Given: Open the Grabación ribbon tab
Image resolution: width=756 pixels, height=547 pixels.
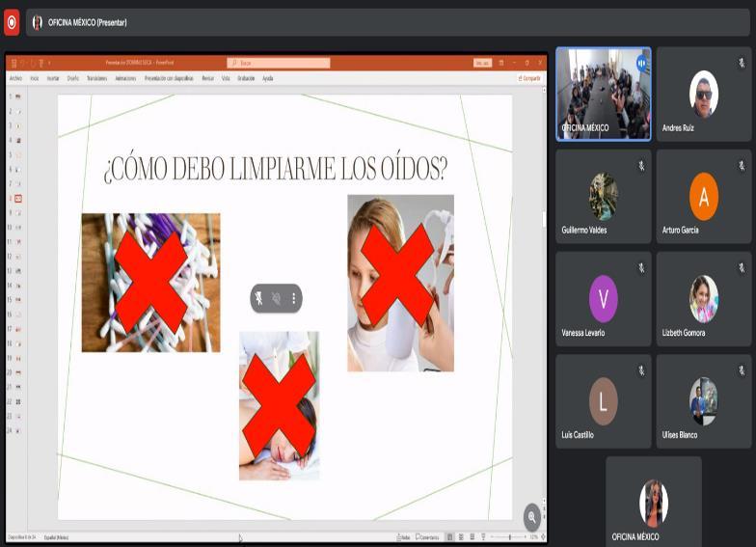Looking at the screenshot, I should (x=246, y=78).
